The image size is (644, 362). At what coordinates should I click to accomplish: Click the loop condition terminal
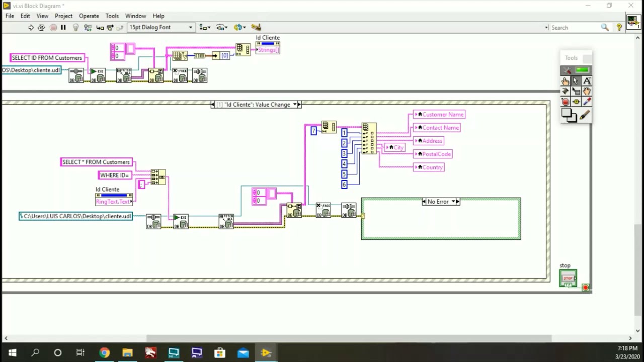(585, 288)
